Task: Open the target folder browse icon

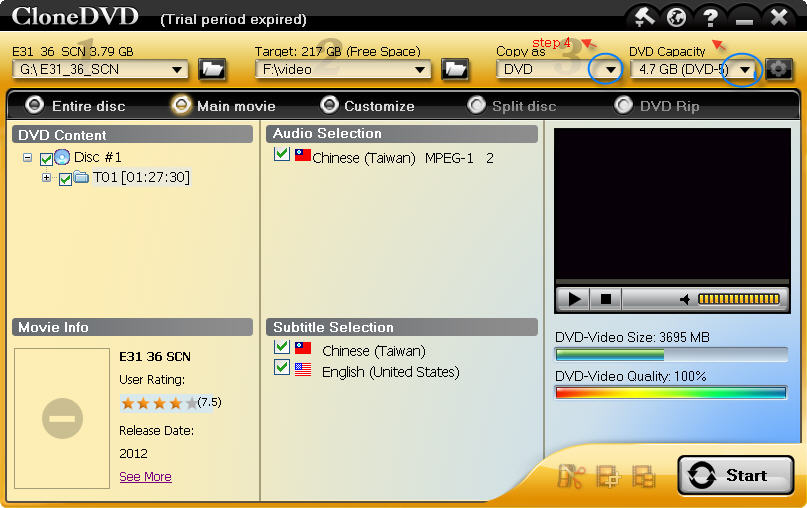Action: pyautogui.click(x=455, y=69)
